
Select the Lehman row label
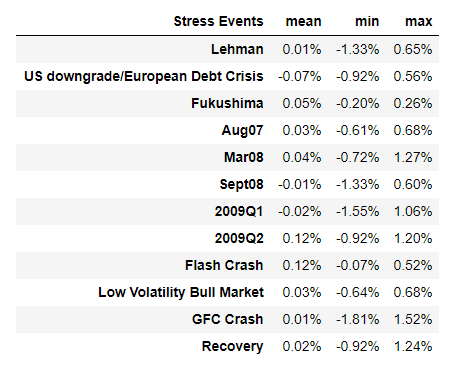pos(237,49)
